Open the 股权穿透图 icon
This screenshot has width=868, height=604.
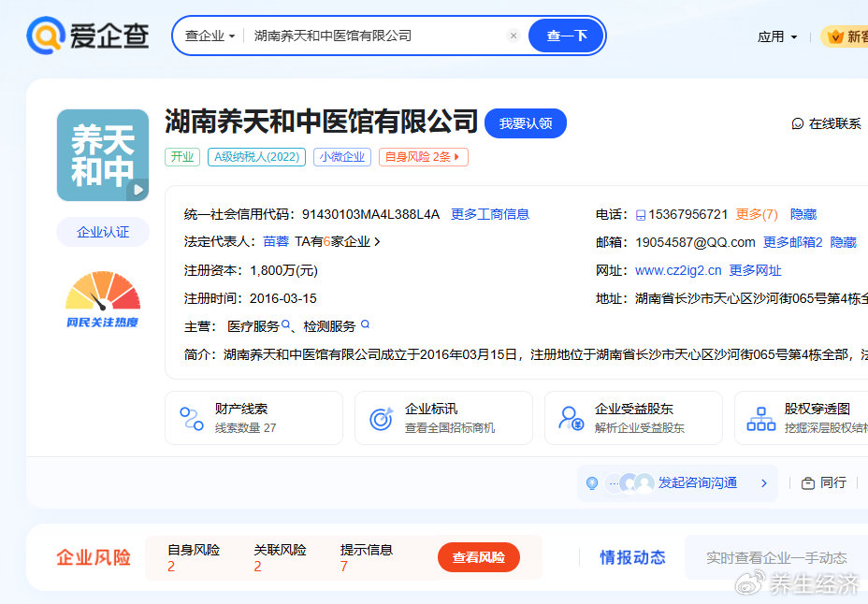coord(760,418)
